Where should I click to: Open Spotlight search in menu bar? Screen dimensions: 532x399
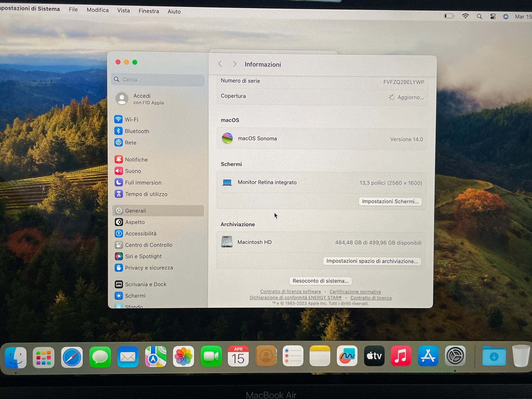click(479, 16)
